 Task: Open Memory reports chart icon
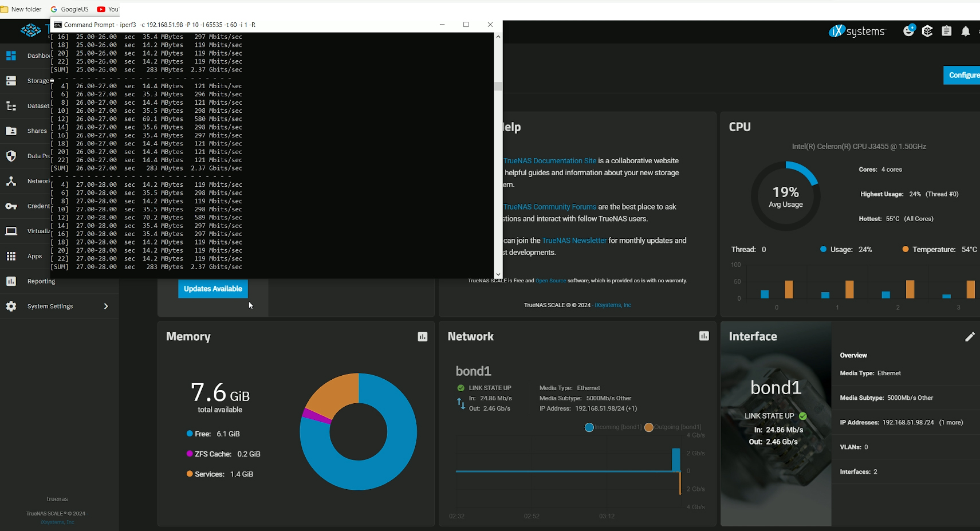[423, 337]
